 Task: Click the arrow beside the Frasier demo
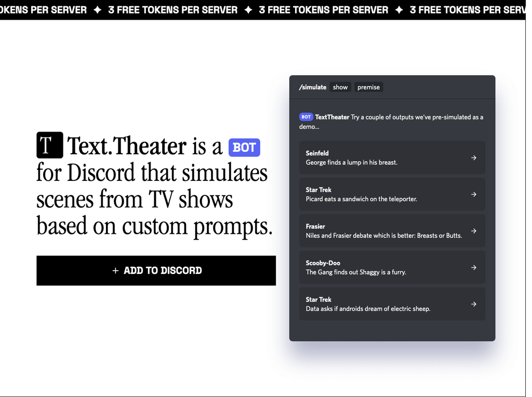coord(473,231)
